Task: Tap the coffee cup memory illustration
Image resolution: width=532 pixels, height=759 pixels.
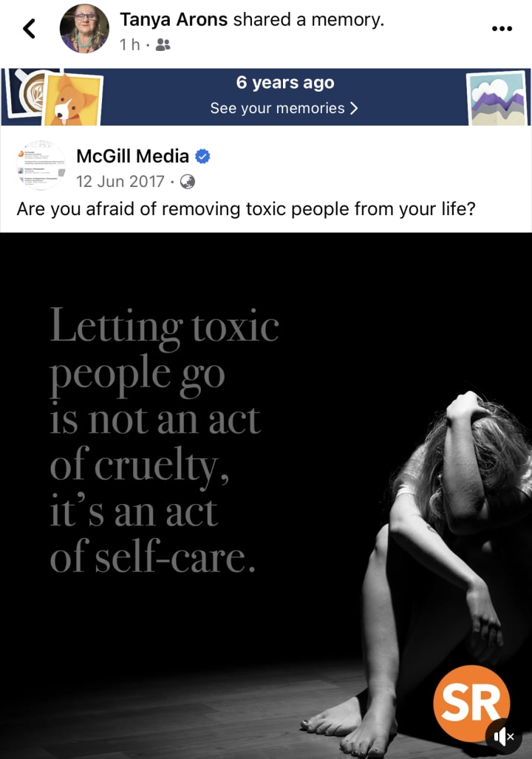Action: point(29,92)
